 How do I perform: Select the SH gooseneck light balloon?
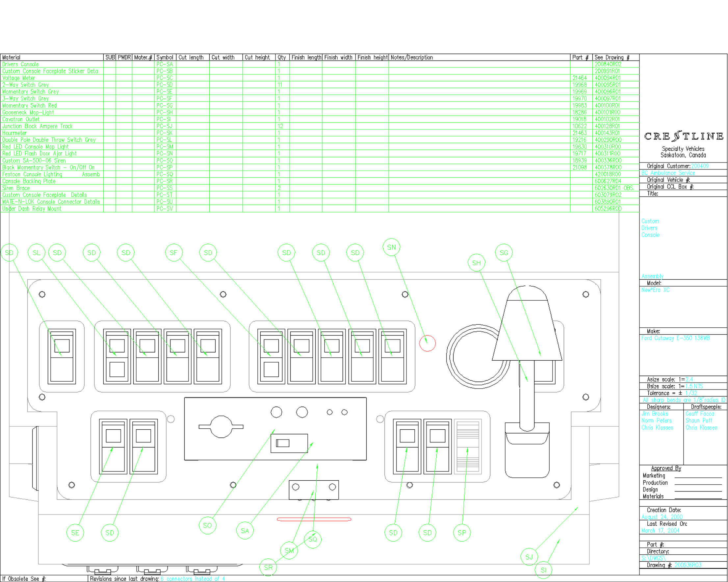pos(477,263)
